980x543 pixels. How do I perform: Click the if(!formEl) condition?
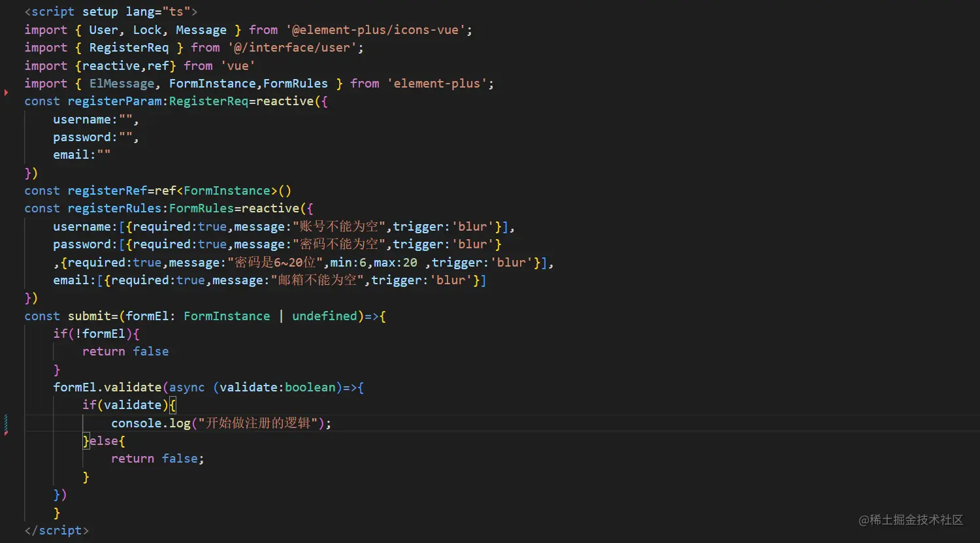coord(92,334)
